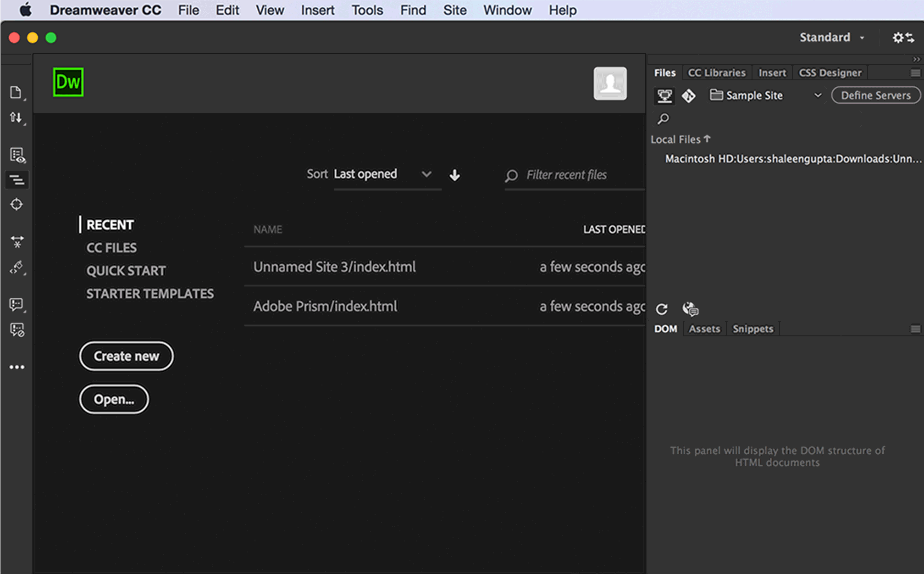Click the magnifier search icon in Files panel
This screenshot has width=924, height=574.
point(663,119)
